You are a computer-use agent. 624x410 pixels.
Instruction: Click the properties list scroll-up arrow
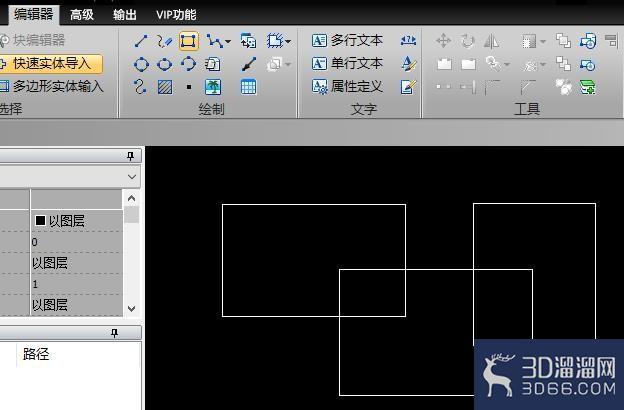pyautogui.click(x=132, y=198)
